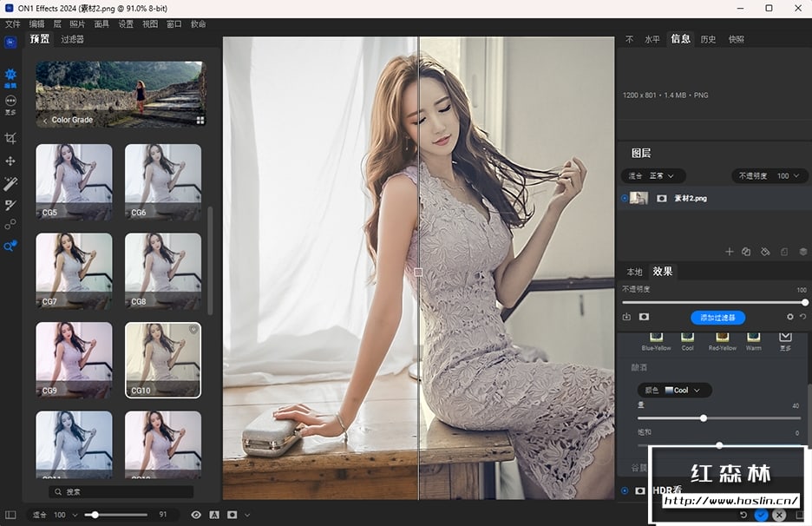The image size is (812, 526).
Task: Click the add layer plus icon
Action: [x=729, y=252]
